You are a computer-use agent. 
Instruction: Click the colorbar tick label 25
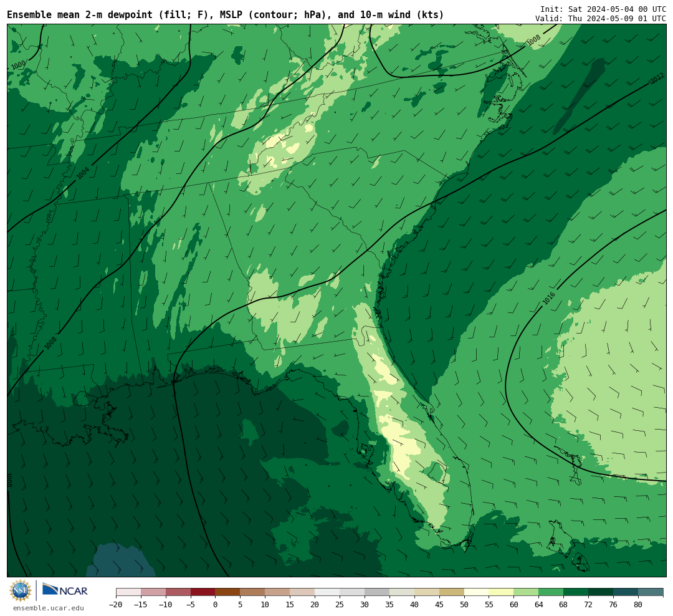(x=340, y=605)
